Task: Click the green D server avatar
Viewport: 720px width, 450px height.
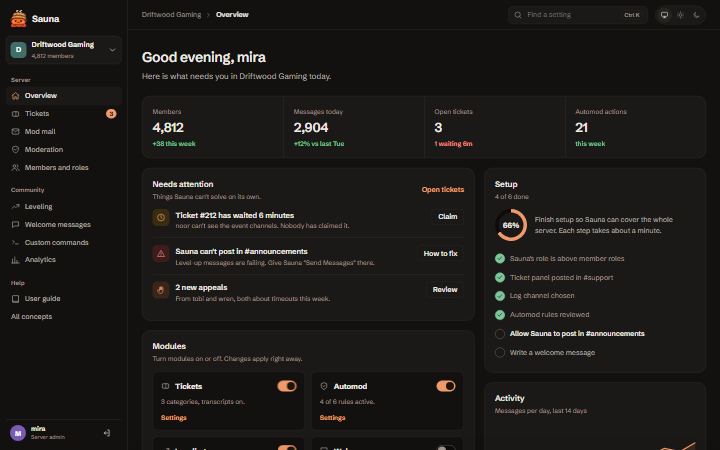Action: pyautogui.click(x=18, y=50)
